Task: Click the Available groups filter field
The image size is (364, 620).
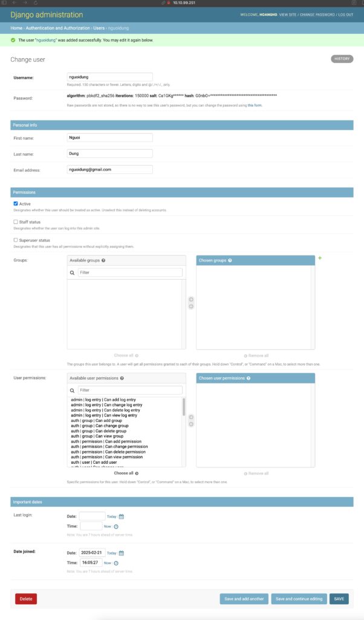Action: [x=130, y=272]
